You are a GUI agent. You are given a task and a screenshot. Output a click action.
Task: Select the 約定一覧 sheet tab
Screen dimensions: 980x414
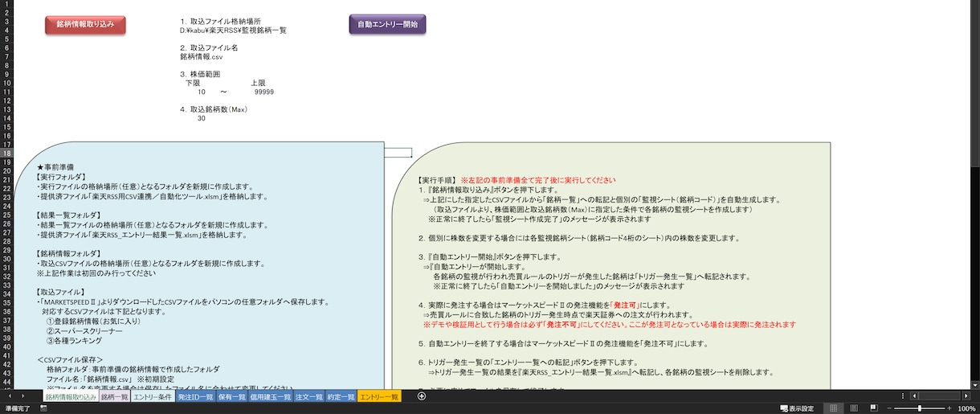pyautogui.click(x=341, y=397)
